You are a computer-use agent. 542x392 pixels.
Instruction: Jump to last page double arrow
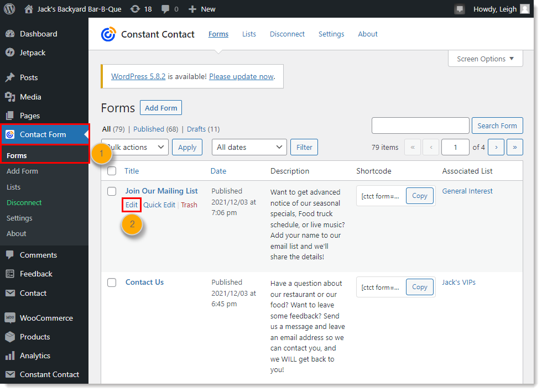(515, 147)
